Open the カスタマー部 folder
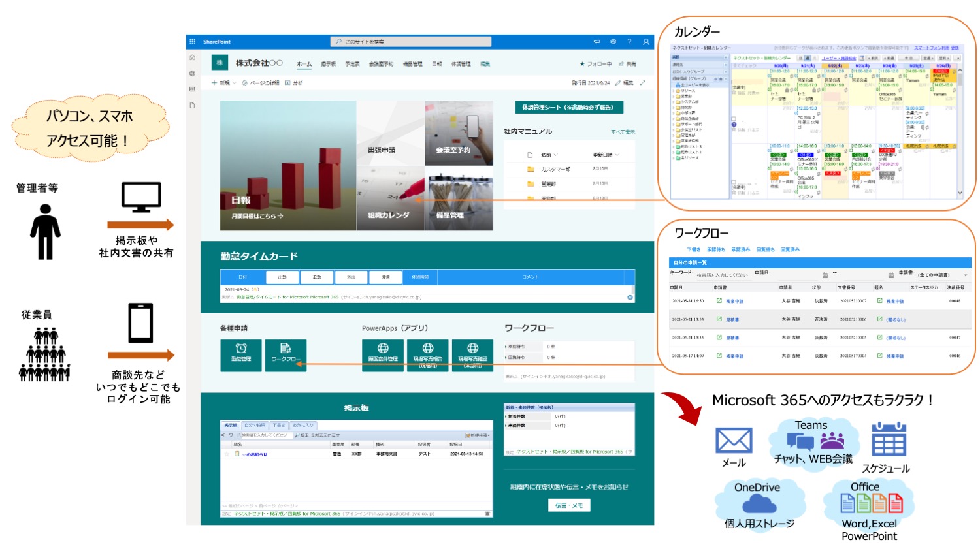Image resolution: width=980 pixels, height=551 pixels. (555, 169)
